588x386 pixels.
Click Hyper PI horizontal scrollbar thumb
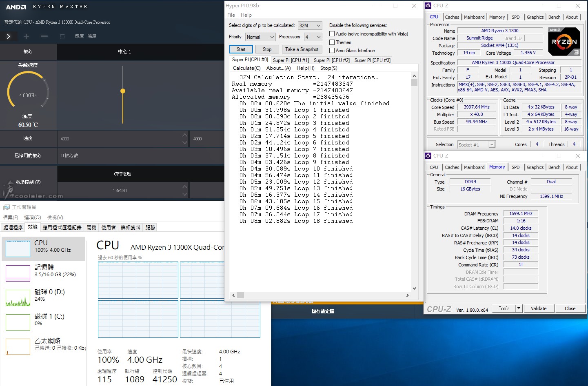coord(241,295)
